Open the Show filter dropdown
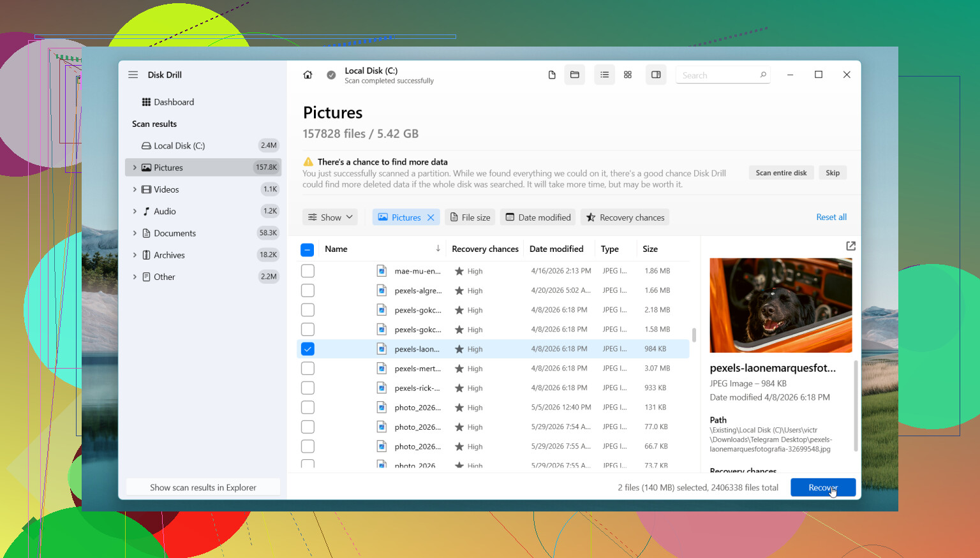980x558 pixels. [x=330, y=217]
